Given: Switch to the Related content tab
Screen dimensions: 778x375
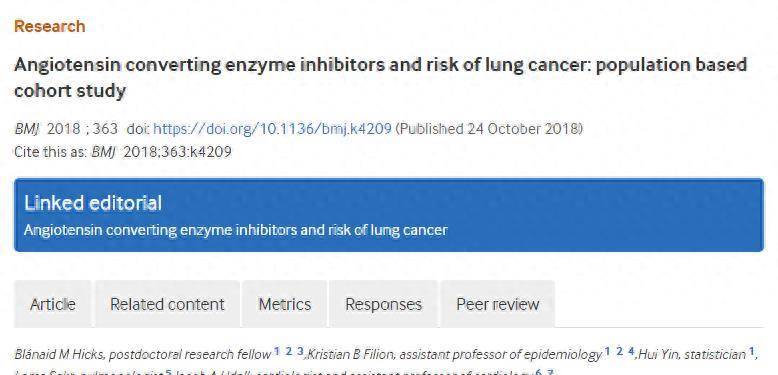Looking at the screenshot, I should pos(168,304).
